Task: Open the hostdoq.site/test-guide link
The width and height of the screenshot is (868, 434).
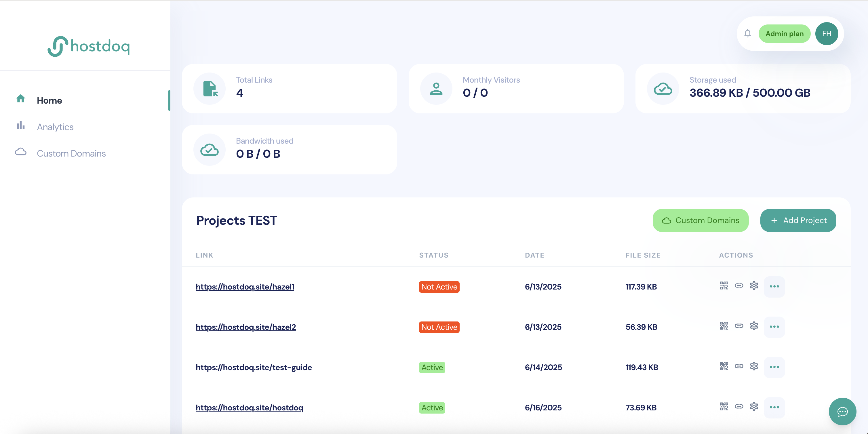Action: coord(254,367)
